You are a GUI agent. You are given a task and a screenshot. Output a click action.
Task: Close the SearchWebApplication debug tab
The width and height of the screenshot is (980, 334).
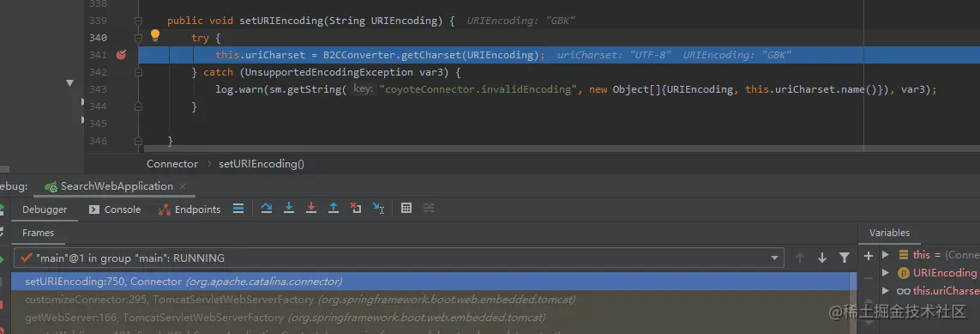[183, 186]
